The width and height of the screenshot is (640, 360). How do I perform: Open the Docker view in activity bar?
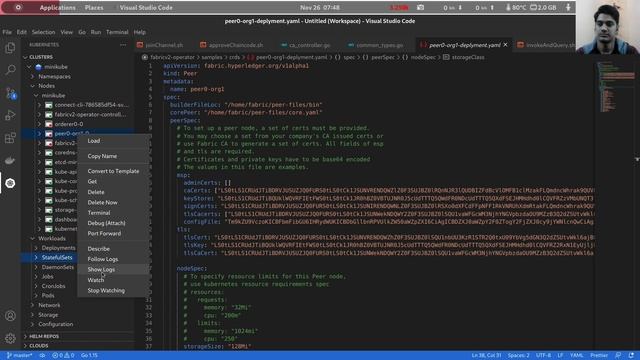10,160
